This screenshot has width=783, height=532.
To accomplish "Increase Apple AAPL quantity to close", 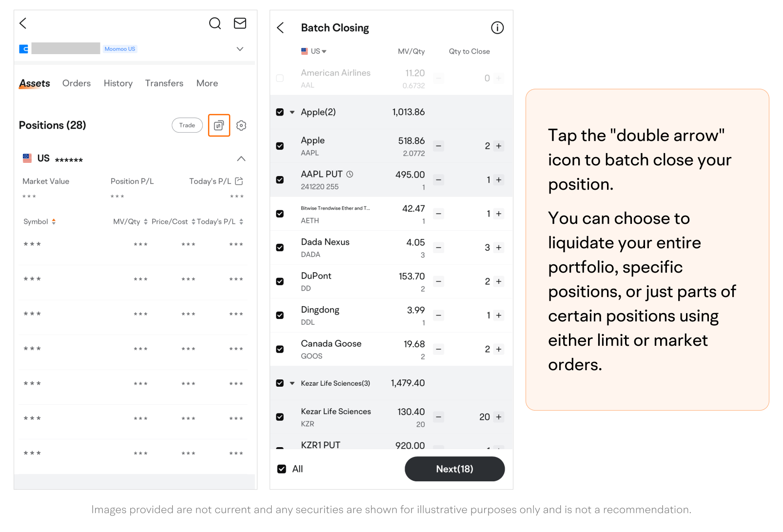I will [499, 146].
